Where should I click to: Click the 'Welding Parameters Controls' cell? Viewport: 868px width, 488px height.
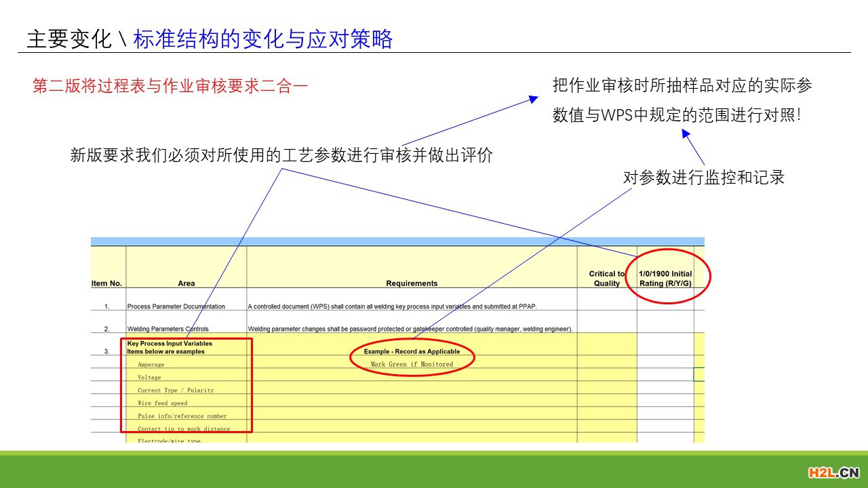[x=168, y=329]
